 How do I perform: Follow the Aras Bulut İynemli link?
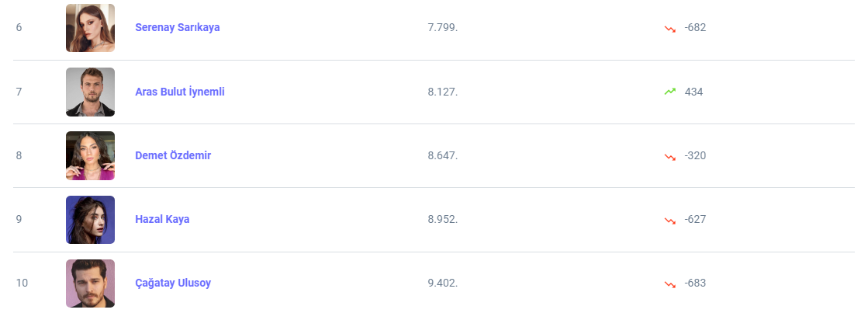tap(180, 92)
